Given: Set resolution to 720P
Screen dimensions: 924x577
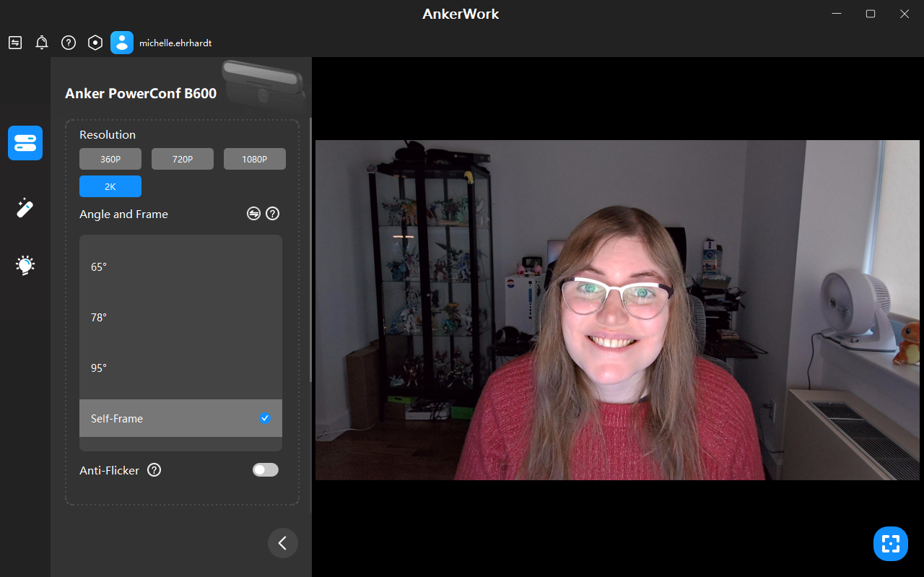Looking at the screenshot, I should point(183,159).
